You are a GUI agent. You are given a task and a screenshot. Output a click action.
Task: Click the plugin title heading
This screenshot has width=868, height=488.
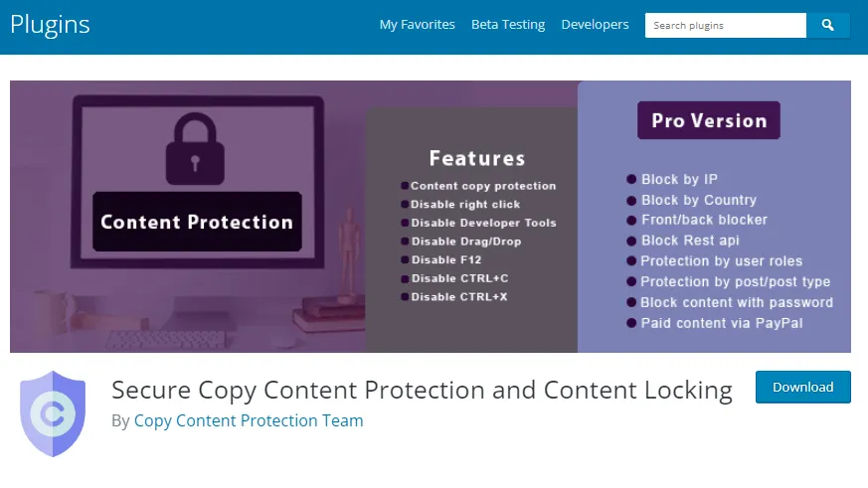tap(422, 390)
